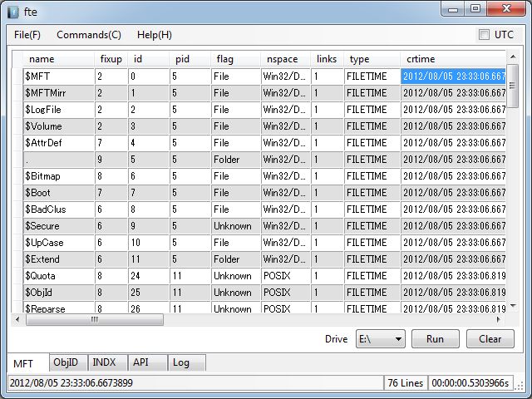Viewport: 532px width, 399px height.
Task: Switch to the ObjID tab
Action: click(x=68, y=362)
